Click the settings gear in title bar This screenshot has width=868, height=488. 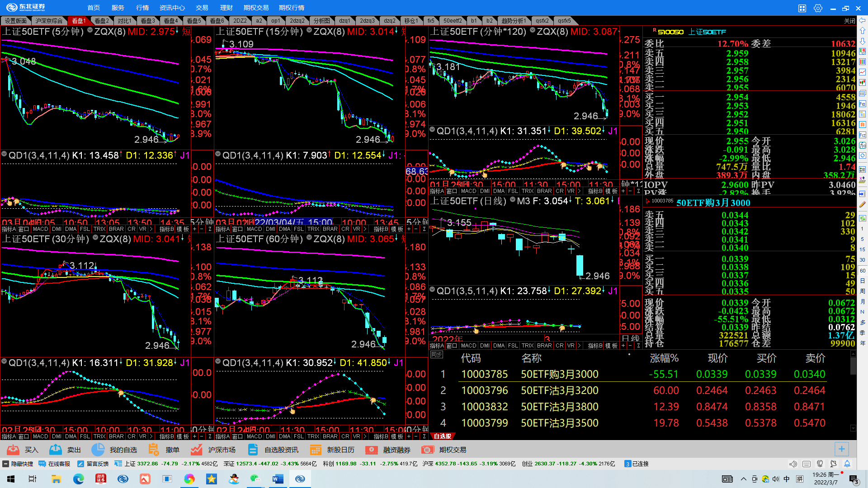[x=818, y=8]
